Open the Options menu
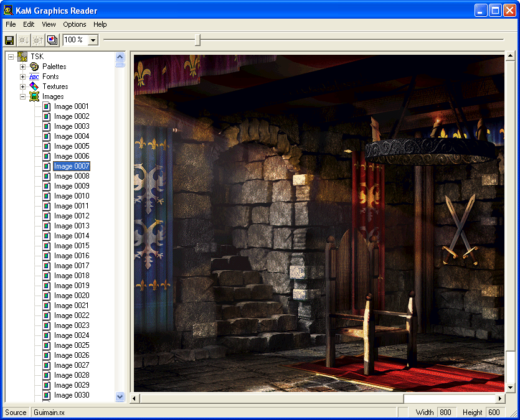 click(x=75, y=24)
